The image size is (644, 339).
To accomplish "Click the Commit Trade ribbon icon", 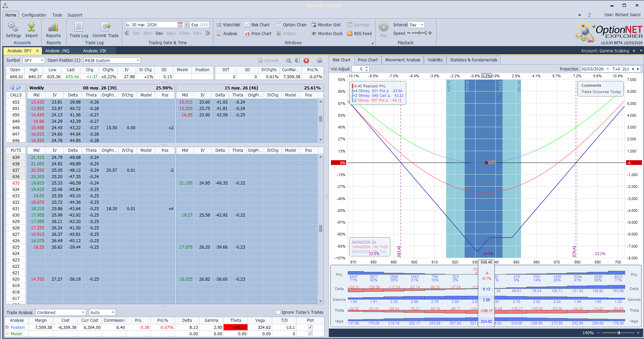I will pyautogui.click(x=105, y=30).
